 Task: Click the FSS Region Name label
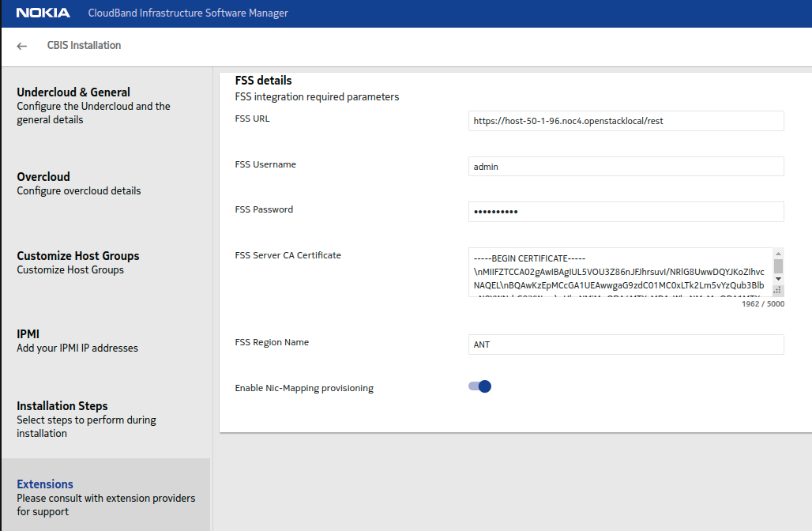point(272,342)
